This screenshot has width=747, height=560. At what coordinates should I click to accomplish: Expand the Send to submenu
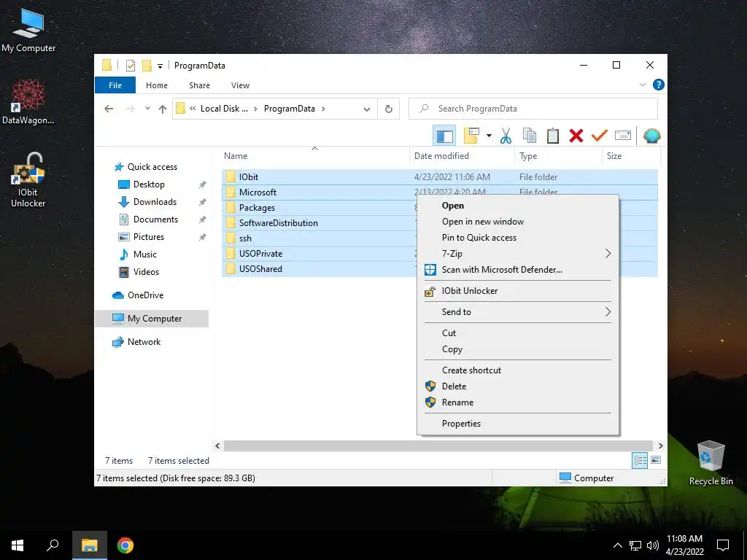tap(518, 312)
